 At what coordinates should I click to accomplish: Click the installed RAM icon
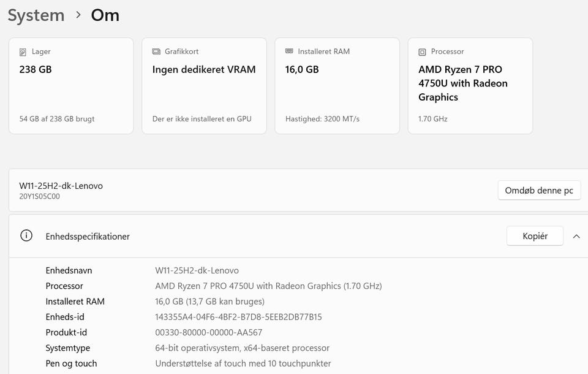tap(289, 52)
